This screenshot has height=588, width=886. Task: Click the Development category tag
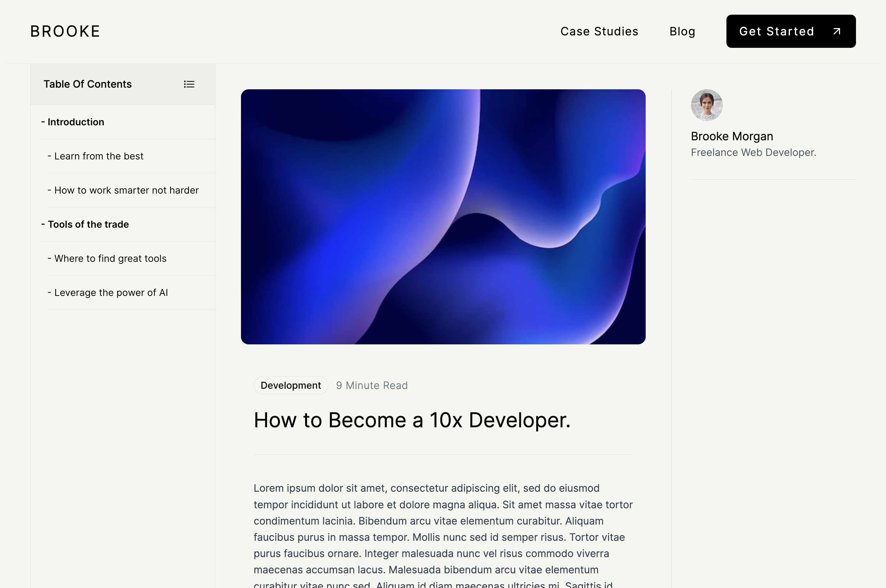pyautogui.click(x=291, y=386)
